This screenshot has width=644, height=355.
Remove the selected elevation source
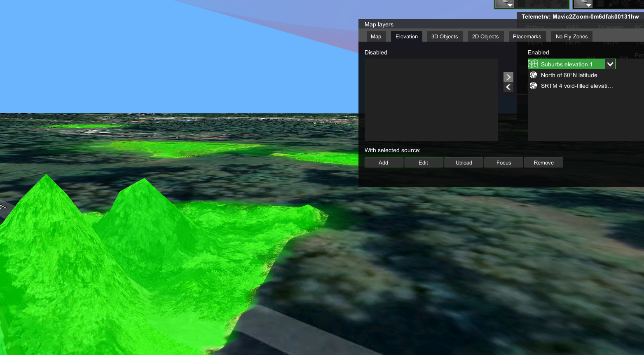pyautogui.click(x=544, y=162)
